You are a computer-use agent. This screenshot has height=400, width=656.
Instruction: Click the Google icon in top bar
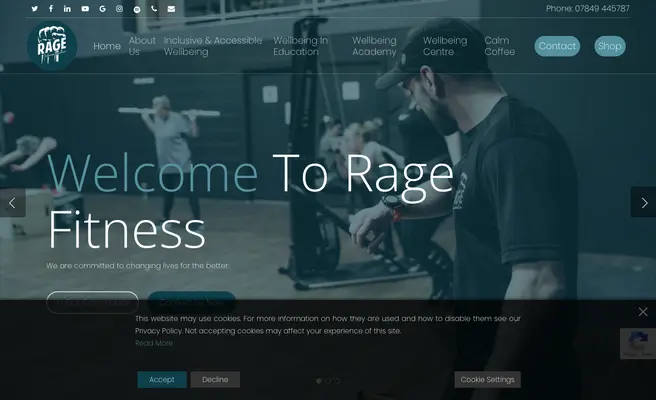(102, 8)
